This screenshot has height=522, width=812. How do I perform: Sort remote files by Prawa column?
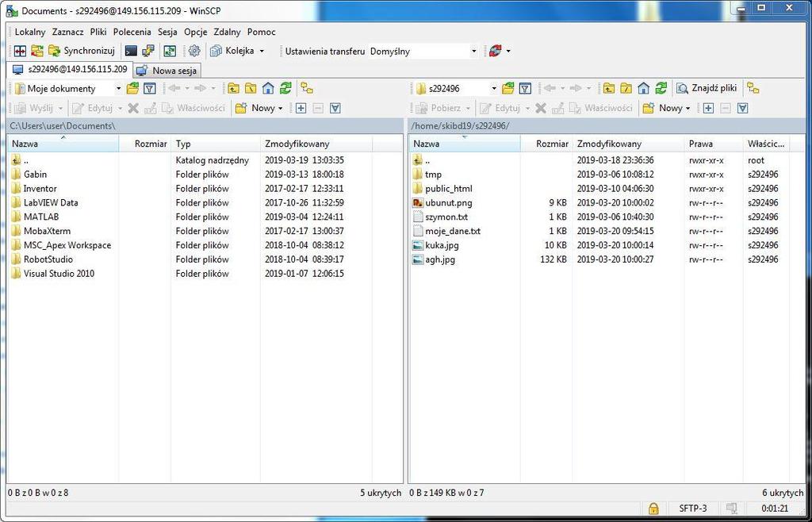click(x=714, y=144)
